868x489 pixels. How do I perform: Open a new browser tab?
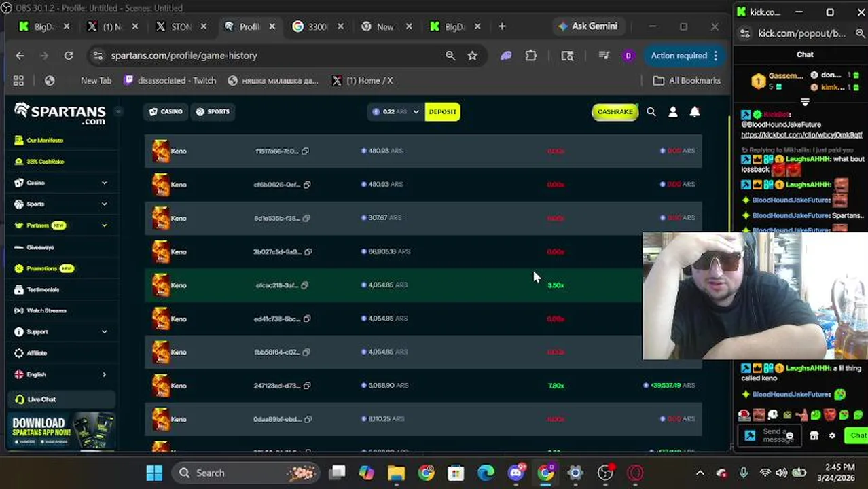502,26
